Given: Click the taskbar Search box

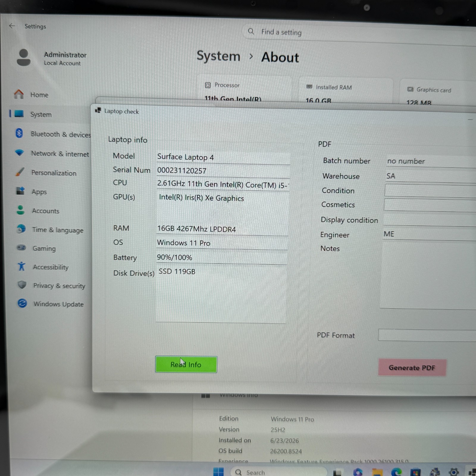Looking at the screenshot, I should (x=278, y=472).
